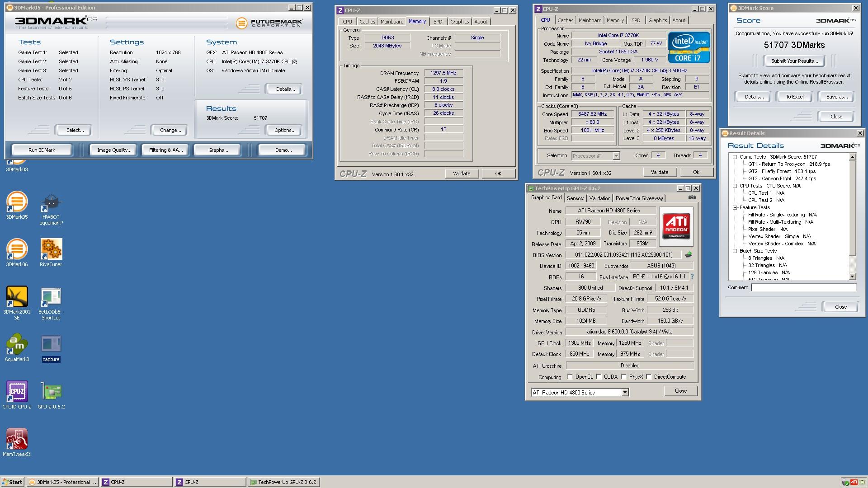
Task: Enable the DirectCompute checkbox
Action: (649, 377)
